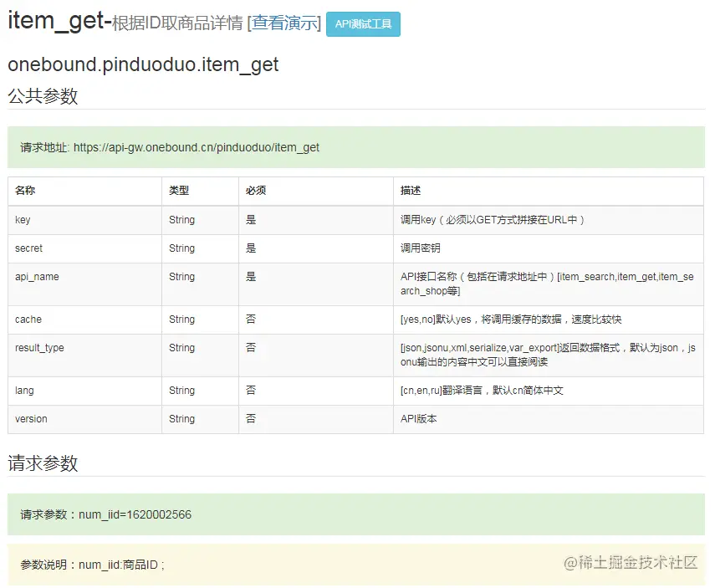
Task: Select the num_iid=1620002566 request parameter text
Action: coord(135,514)
